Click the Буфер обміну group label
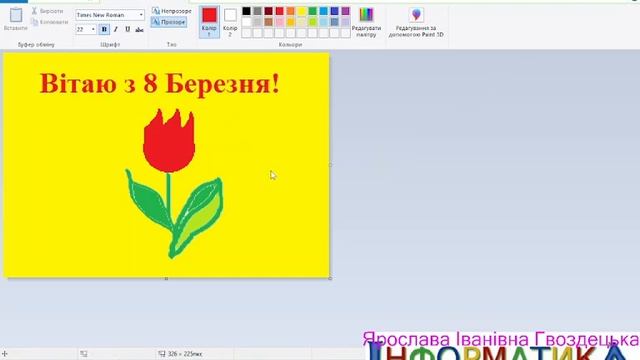640x360 pixels. (36, 44)
